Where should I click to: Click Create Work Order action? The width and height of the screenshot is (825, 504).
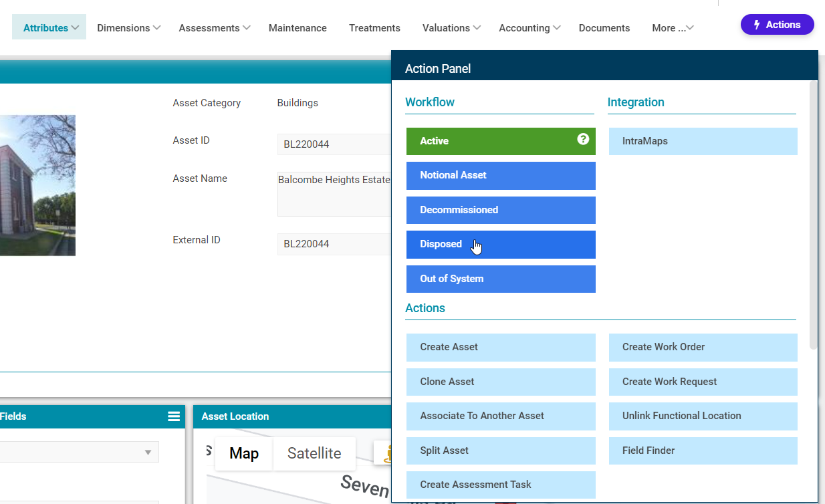coord(703,347)
